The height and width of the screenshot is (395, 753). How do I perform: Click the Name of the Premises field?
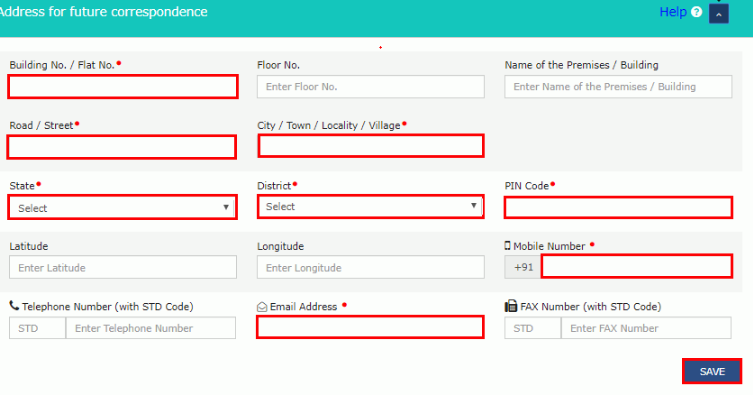click(x=618, y=86)
